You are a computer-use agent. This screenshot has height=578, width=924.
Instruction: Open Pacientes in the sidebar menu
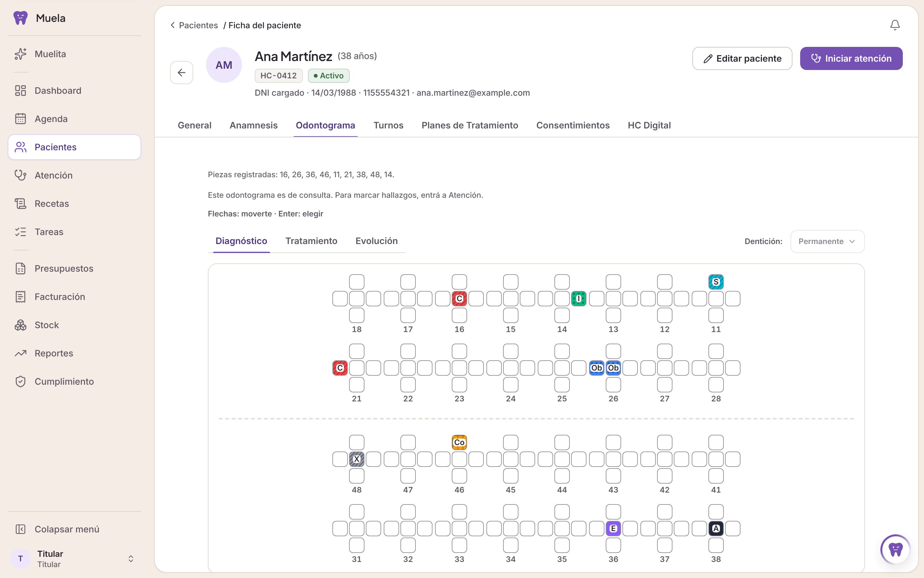pos(74,147)
